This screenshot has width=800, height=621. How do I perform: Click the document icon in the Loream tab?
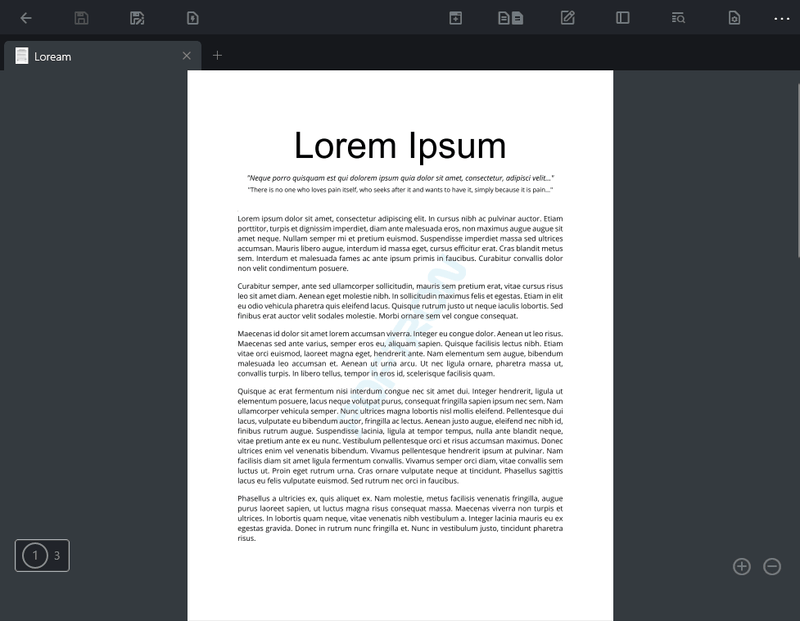21,56
